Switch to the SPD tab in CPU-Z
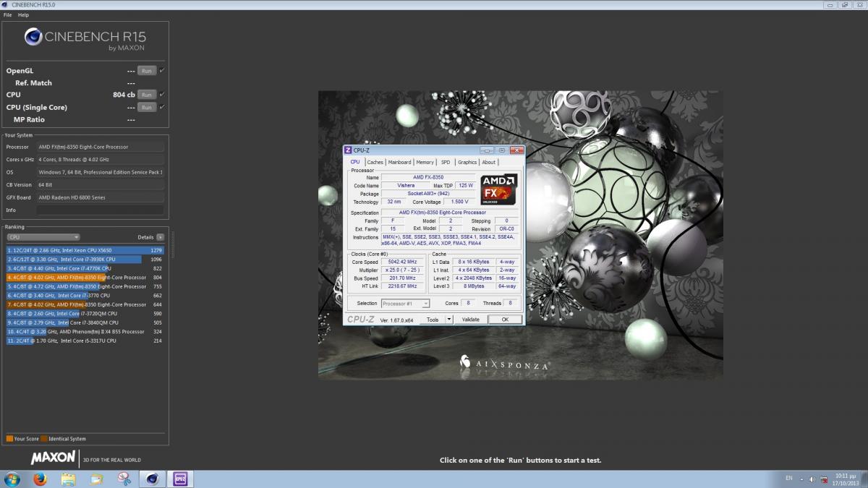The image size is (868, 488). (446, 162)
